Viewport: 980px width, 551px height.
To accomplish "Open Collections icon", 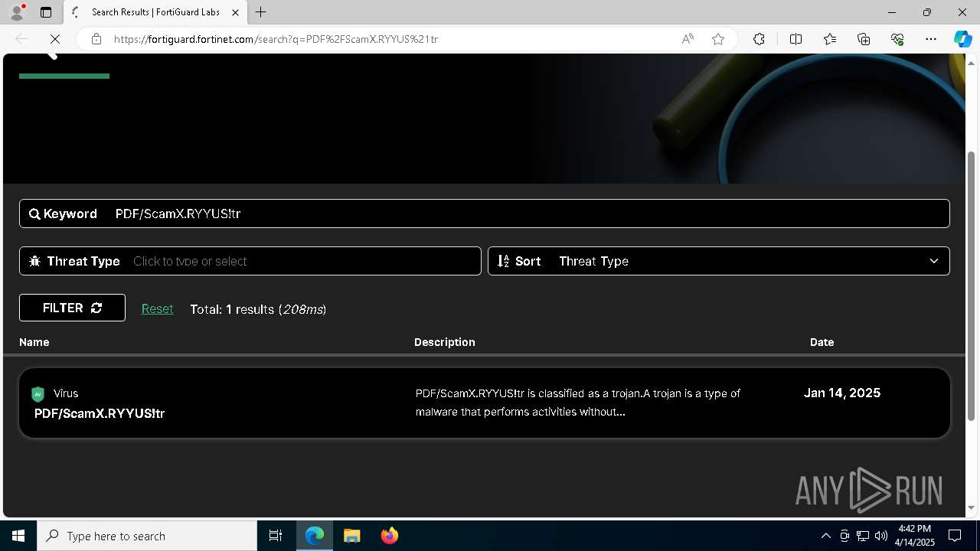I will pyautogui.click(x=864, y=39).
